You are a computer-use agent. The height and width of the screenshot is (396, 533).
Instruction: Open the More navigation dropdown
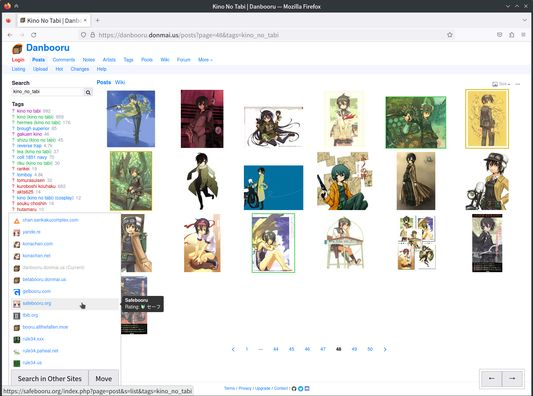[x=205, y=59]
